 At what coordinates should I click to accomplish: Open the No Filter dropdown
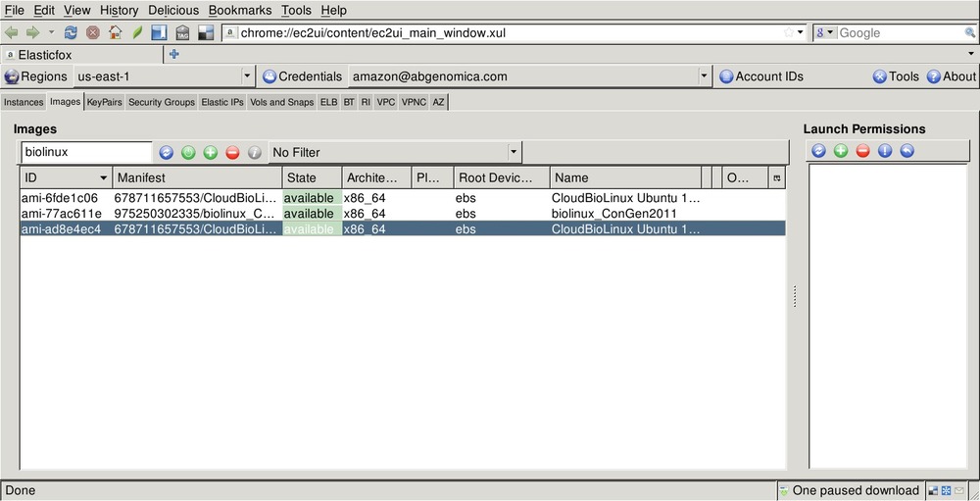coord(395,152)
